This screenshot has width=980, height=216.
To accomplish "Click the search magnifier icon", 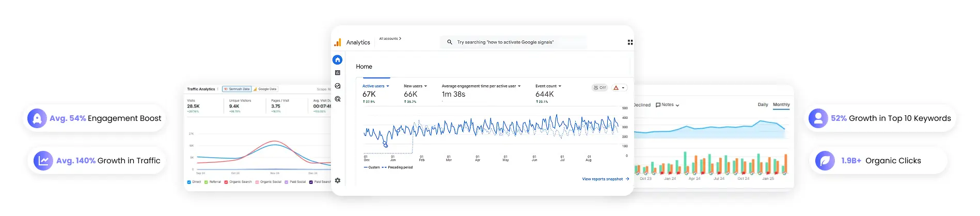I will 449,42.
